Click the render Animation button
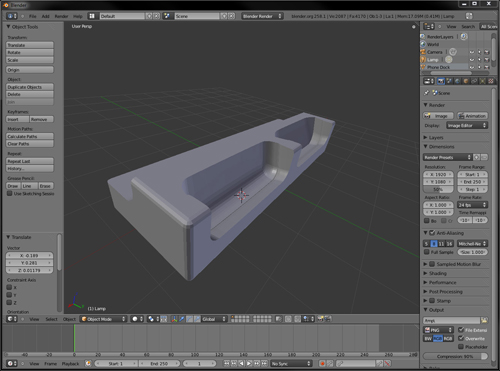500x371 pixels. (472, 116)
